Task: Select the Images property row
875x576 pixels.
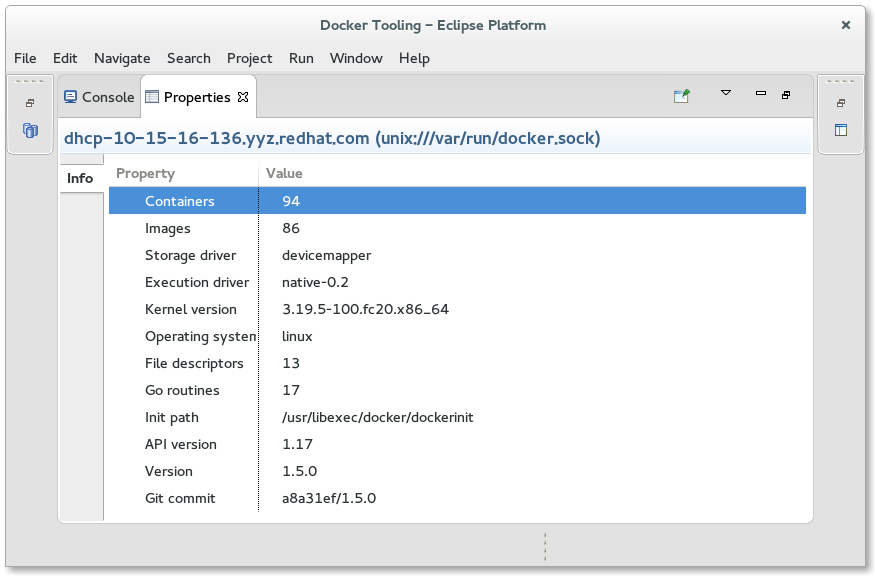Action: tap(457, 228)
